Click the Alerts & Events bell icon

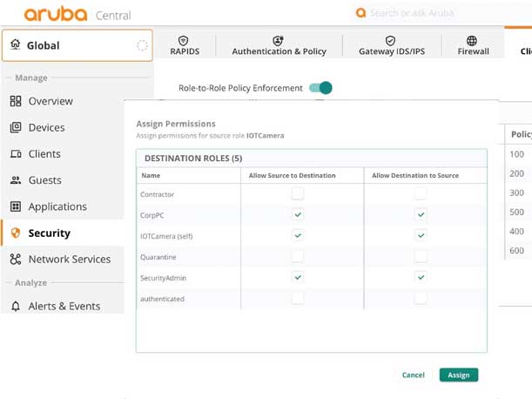pyautogui.click(x=16, y=307)
